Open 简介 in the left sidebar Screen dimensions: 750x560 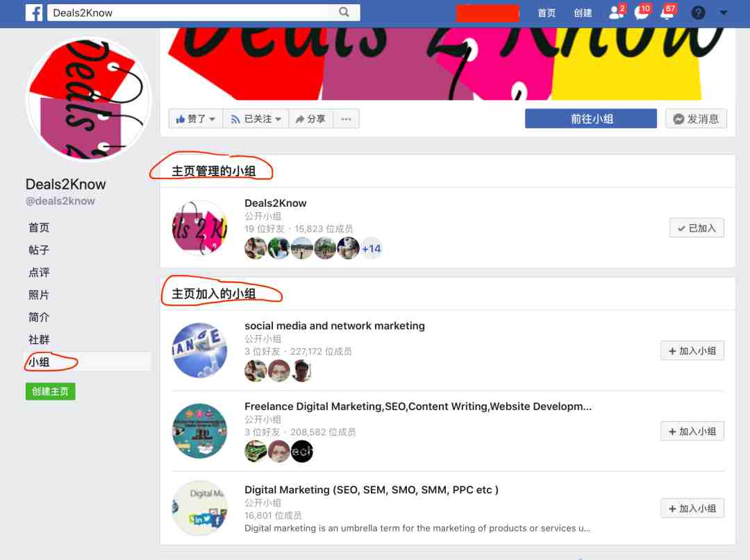coord(39,317)
